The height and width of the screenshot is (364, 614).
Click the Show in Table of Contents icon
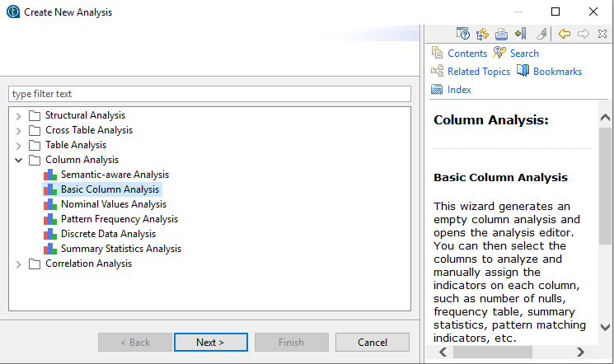click(x=482, y=34)
